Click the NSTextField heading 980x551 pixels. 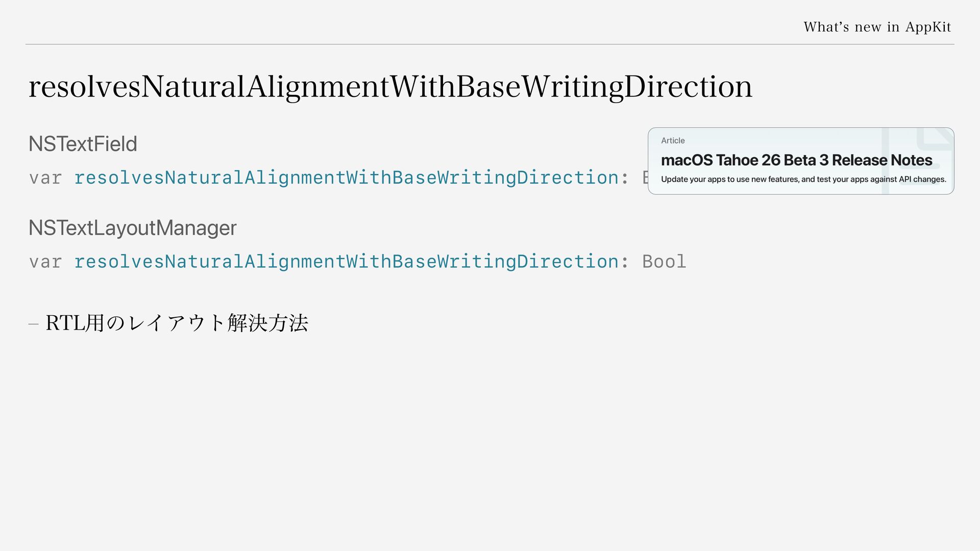click(x=83, y=144)
